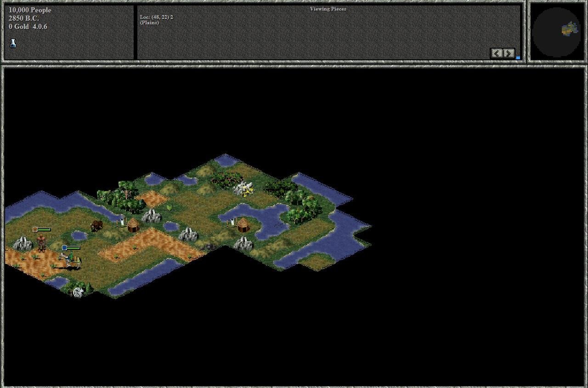Click the tribal hut next to the bison
Image resolution: width=588 pixels, height=388 pixels.
(x=133, y=225)
